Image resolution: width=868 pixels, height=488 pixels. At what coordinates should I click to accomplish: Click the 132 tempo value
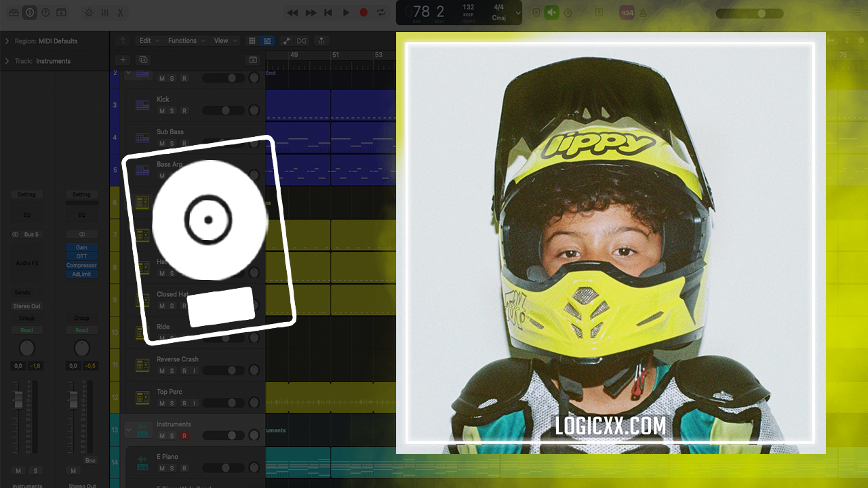pyautogui.click(x=468, y=7)
